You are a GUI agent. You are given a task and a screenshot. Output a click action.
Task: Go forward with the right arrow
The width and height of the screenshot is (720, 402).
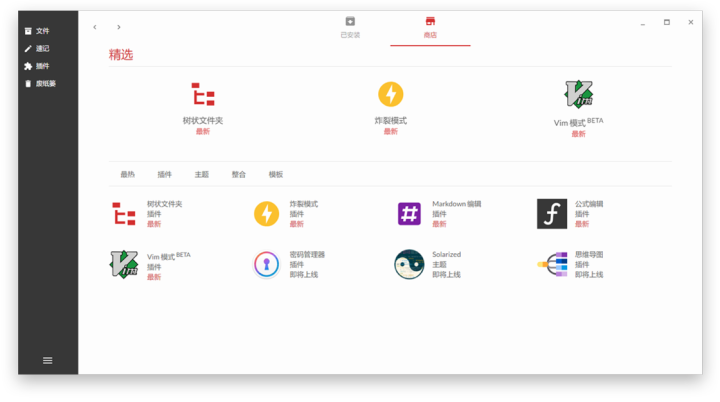tap(118, 27)
